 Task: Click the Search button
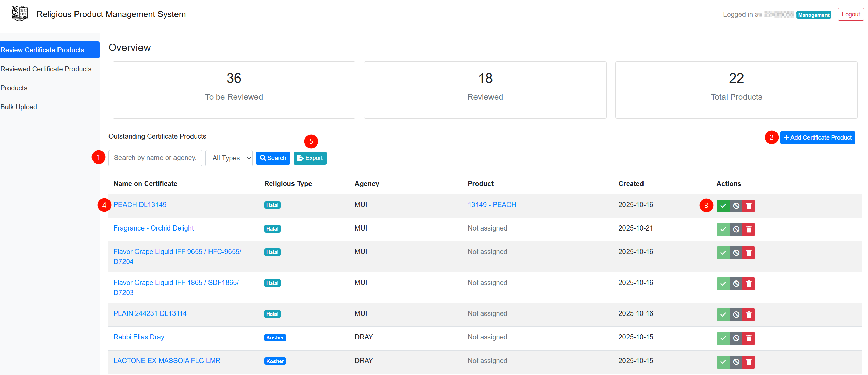pos(273,158)
